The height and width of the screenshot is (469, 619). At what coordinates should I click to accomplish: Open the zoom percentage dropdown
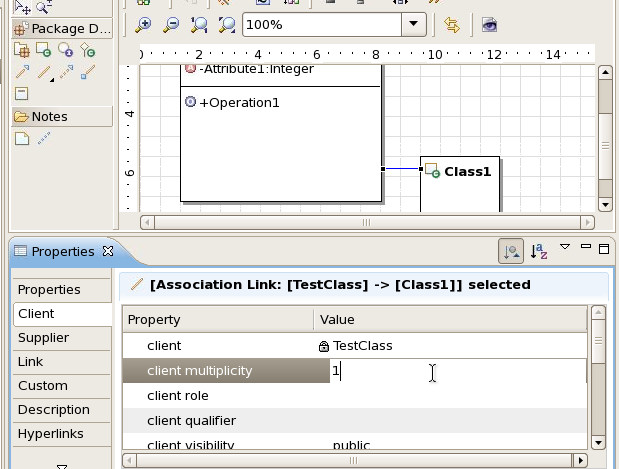pyautogui.click(x=413, y=24)
